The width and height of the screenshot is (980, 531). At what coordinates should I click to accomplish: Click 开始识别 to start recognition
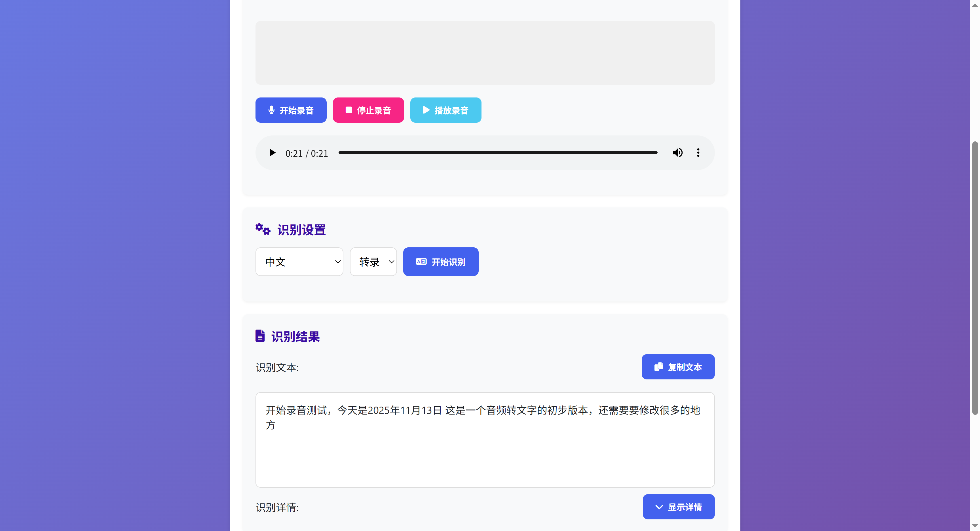(441, 262)
